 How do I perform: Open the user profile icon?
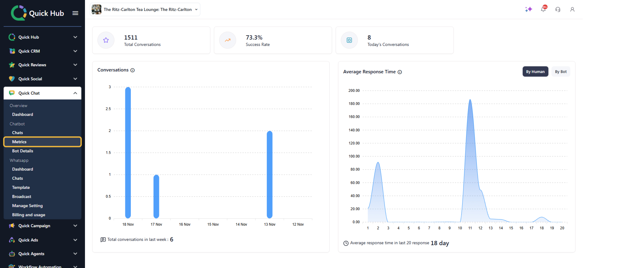tap(572, 9)
